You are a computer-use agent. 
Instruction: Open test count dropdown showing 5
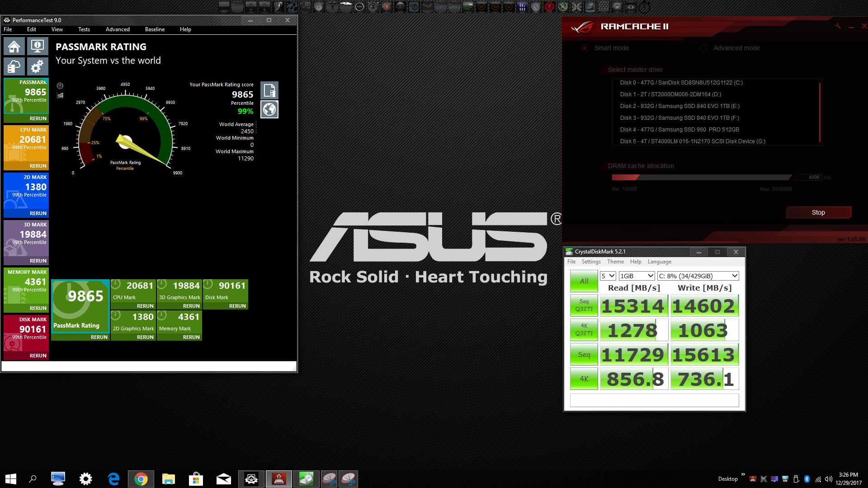(608, 276)
